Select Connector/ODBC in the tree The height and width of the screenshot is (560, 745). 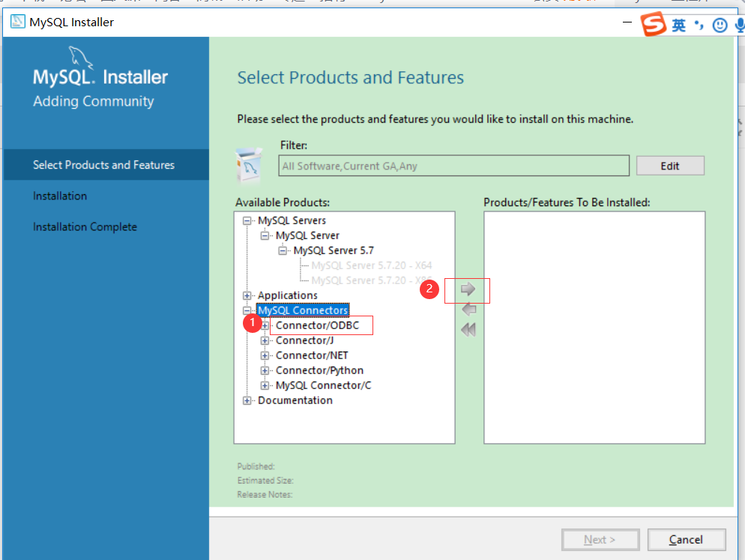317,325
